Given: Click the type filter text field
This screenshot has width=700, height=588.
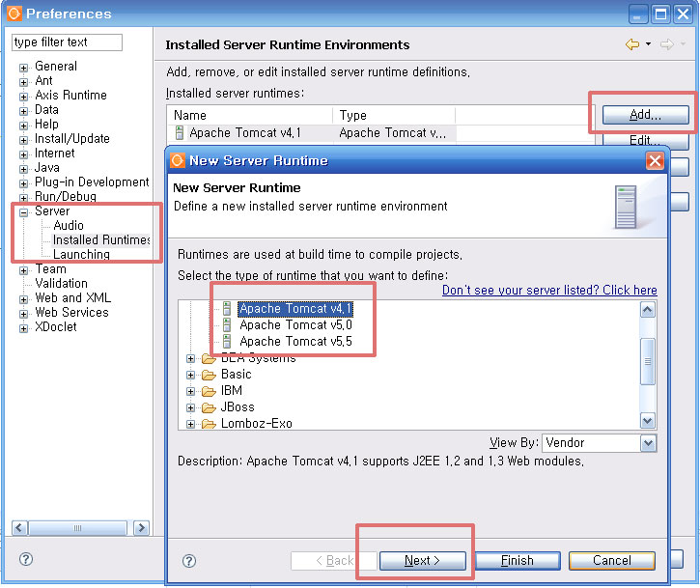Looking at the screenshot, I should pos(67,42).
